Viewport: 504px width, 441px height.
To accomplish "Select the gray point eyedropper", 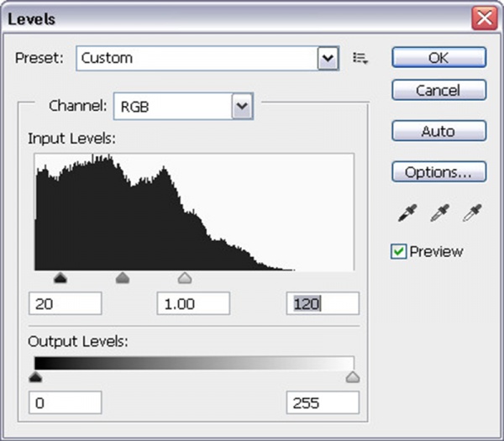I will (439, 213).
